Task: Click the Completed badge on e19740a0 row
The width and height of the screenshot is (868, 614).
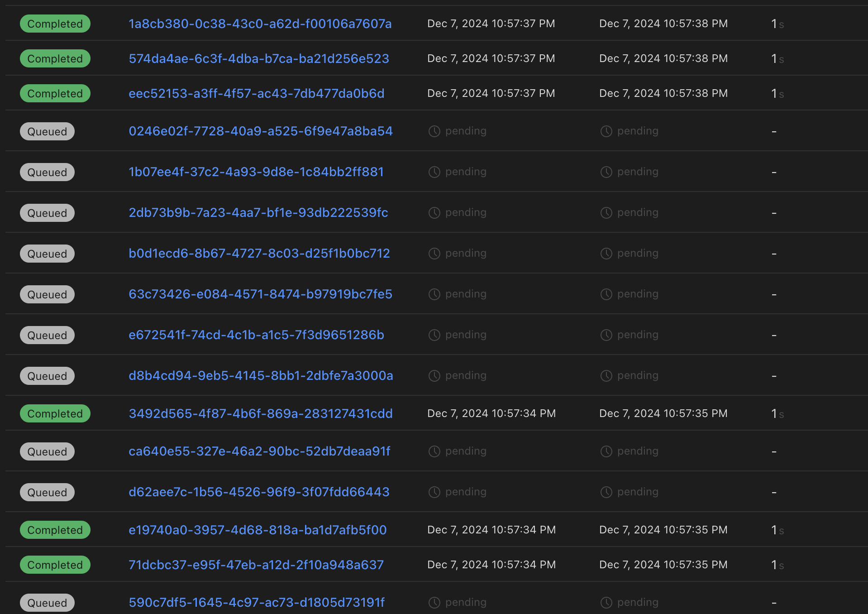Action: coord(55,530)
